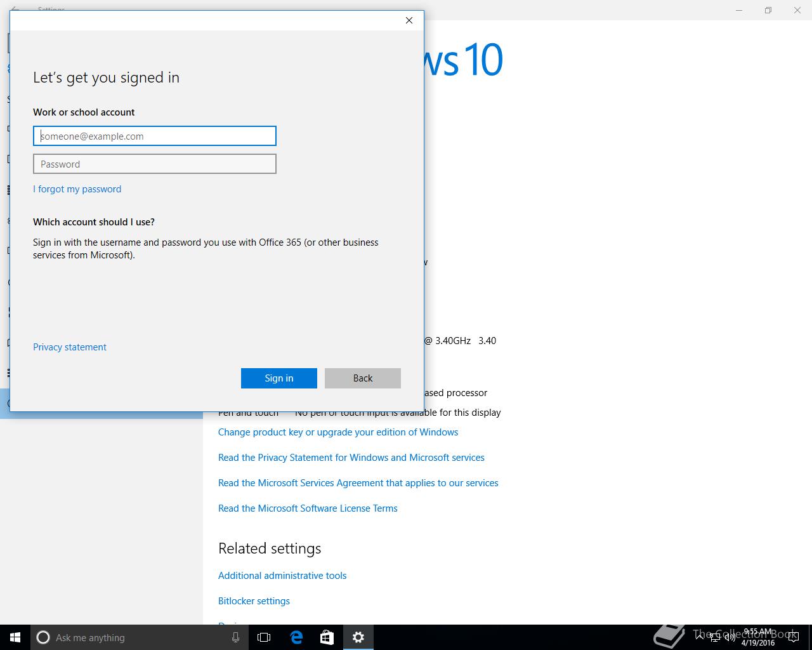Close the Settings window
Screen dimensions: 812x650
(x=797, y=10)
